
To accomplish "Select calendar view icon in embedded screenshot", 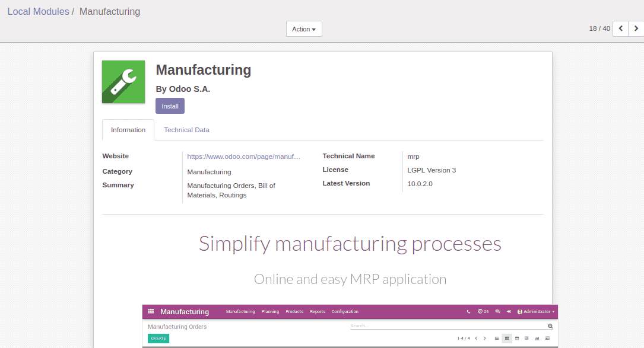I will pos(517,338).
